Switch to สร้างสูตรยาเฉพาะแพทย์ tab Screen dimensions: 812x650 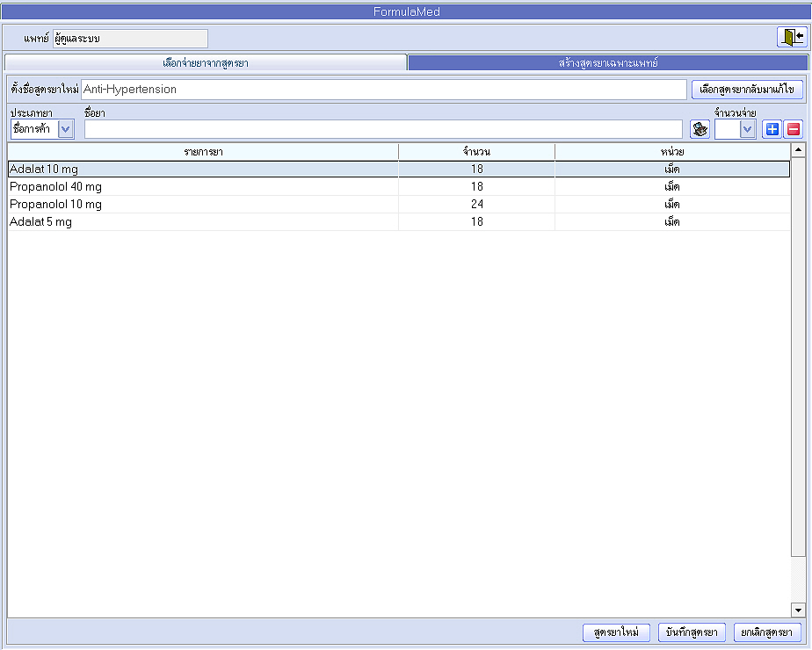click(608, 62)
